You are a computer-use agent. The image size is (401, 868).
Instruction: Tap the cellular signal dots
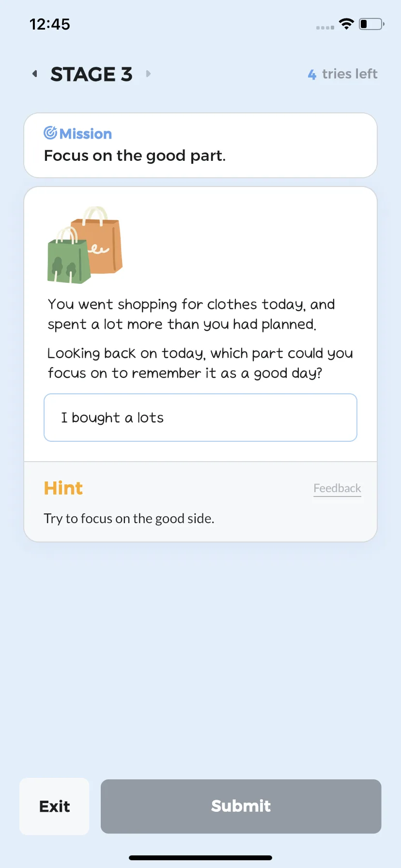(x=325, y=28)
